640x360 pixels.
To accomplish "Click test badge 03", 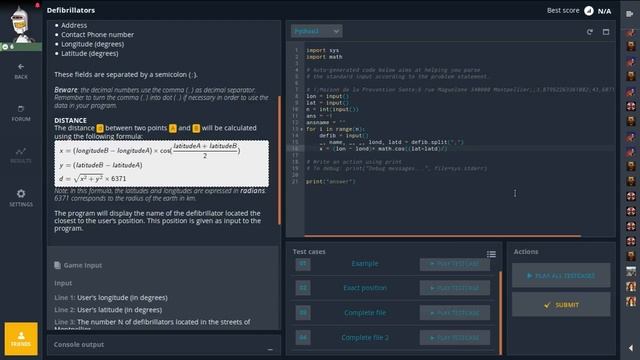I will [303, 313].
